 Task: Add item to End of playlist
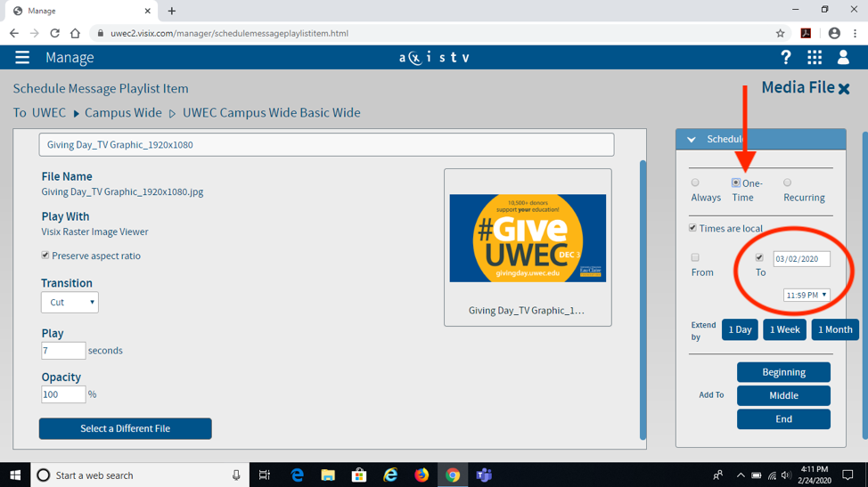click(783, 419)
